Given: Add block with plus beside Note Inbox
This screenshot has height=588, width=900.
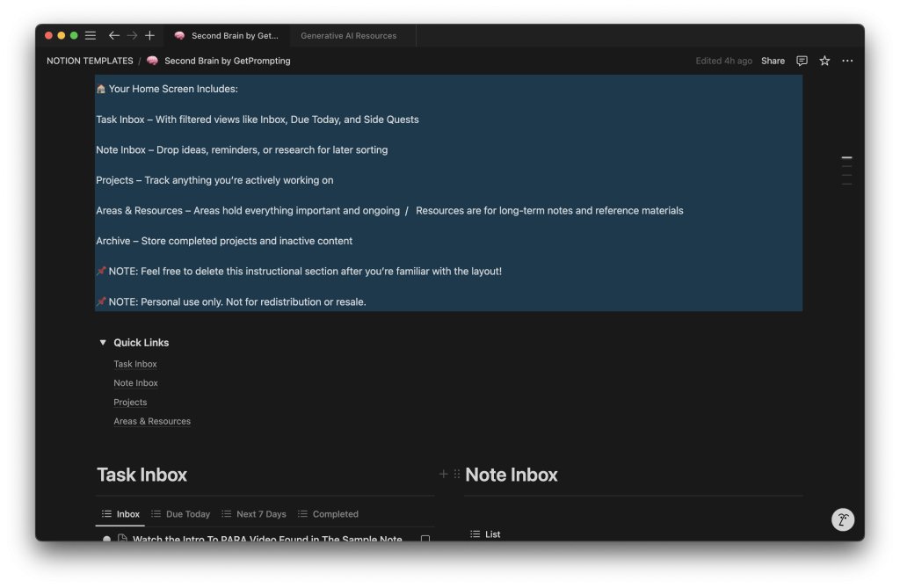Looking at the screenshot, I should 443,475.
